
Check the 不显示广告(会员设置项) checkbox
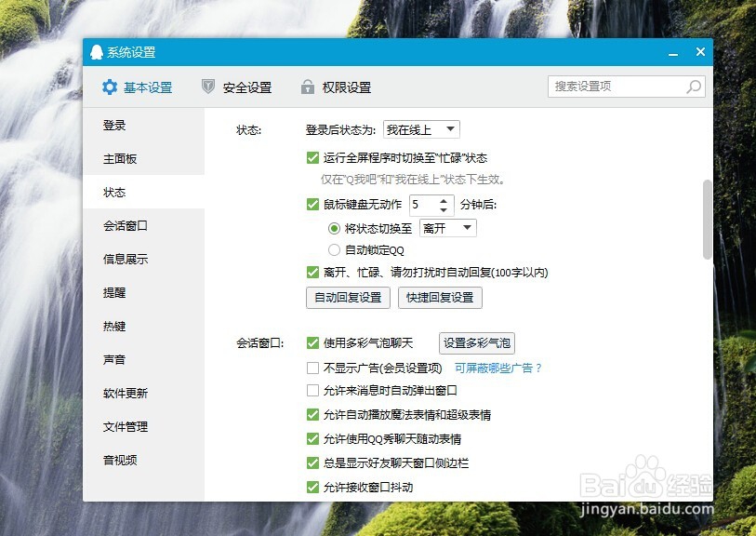(313, 368)
